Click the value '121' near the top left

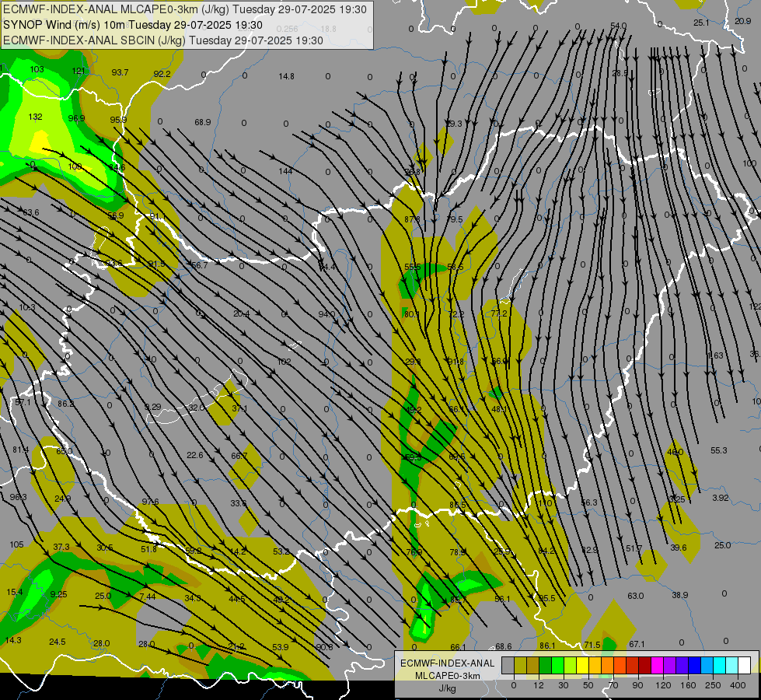[x=79, y=71]
